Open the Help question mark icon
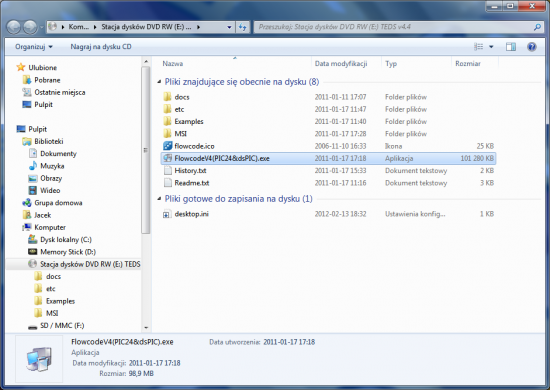Viewport: 550px width, 390px height. (x=532, y=47)
